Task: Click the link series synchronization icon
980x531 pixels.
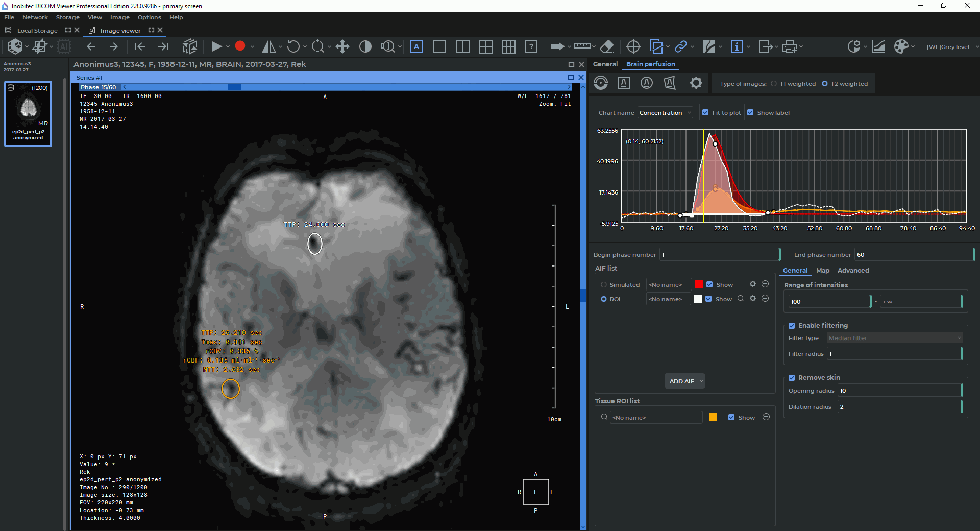Action: click(681, 46)
